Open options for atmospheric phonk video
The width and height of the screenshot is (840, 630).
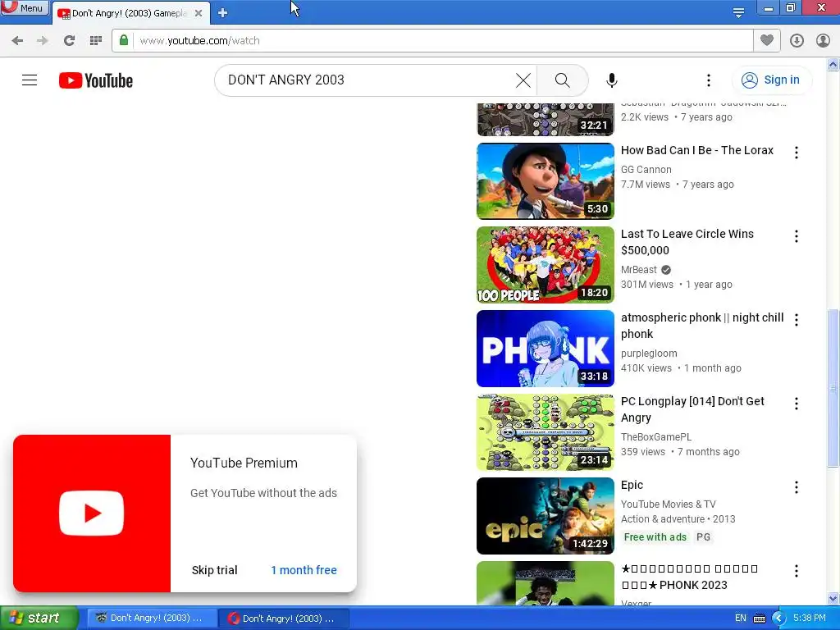(797, 320)
